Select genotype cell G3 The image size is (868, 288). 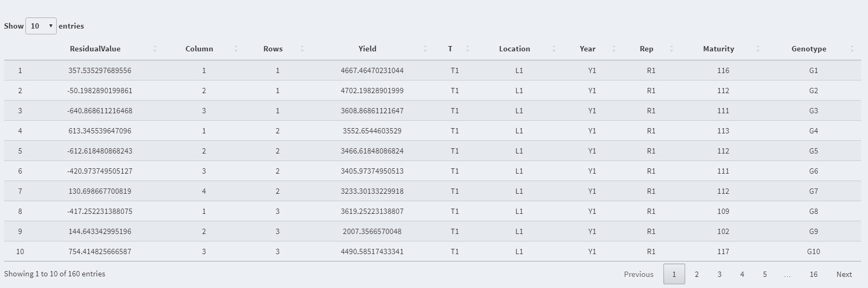coord(813,111)
